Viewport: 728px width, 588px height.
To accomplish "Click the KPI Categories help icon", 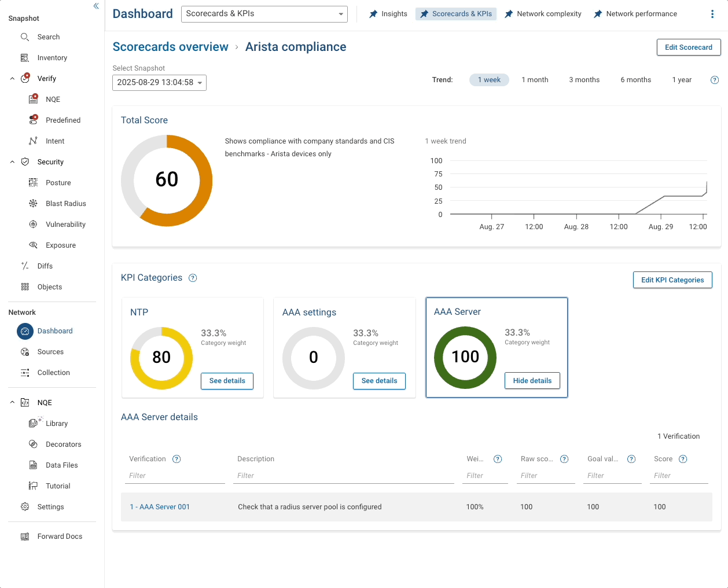I will (193, 278).
